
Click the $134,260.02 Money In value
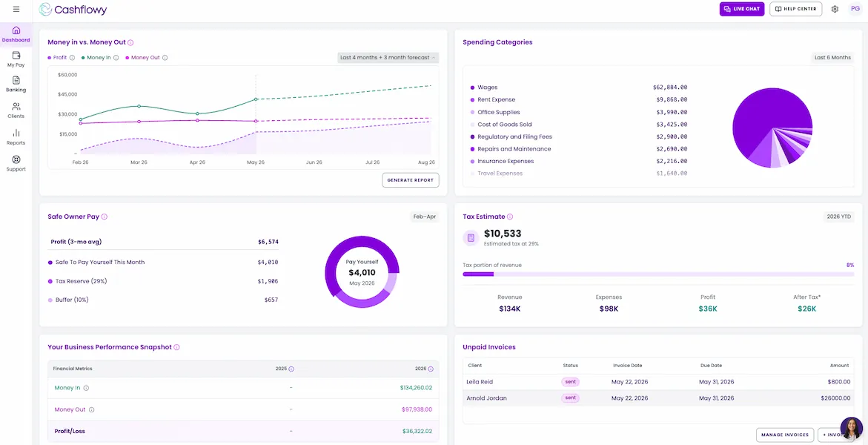pyautogui.click(x=416, y=388)
